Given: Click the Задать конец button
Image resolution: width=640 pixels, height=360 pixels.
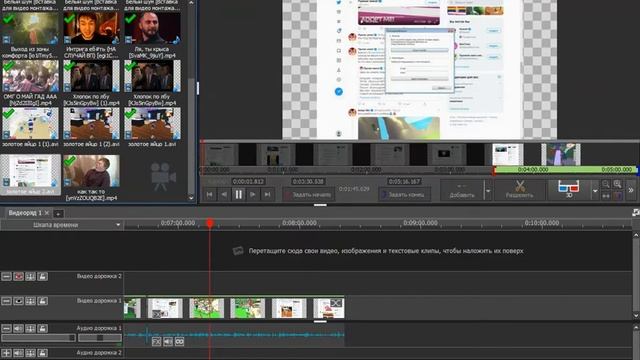Looking at the screenshot, I should [404, 195].
